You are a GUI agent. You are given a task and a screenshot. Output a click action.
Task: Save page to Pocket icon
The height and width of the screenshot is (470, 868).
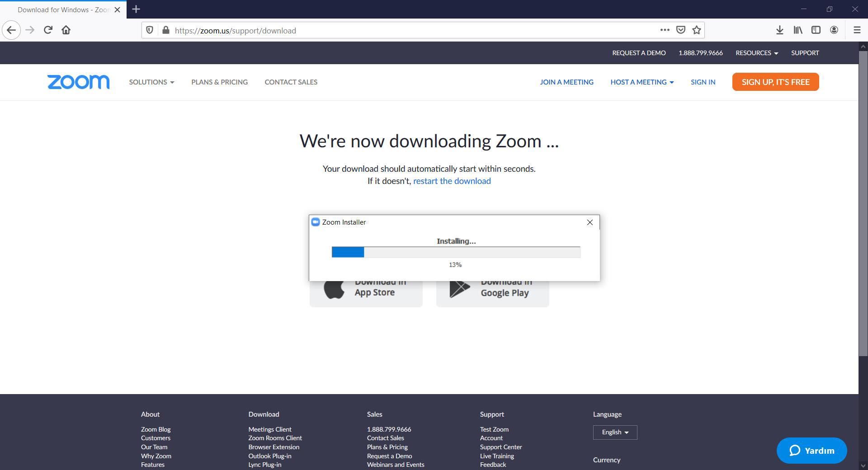coord(680,30)
